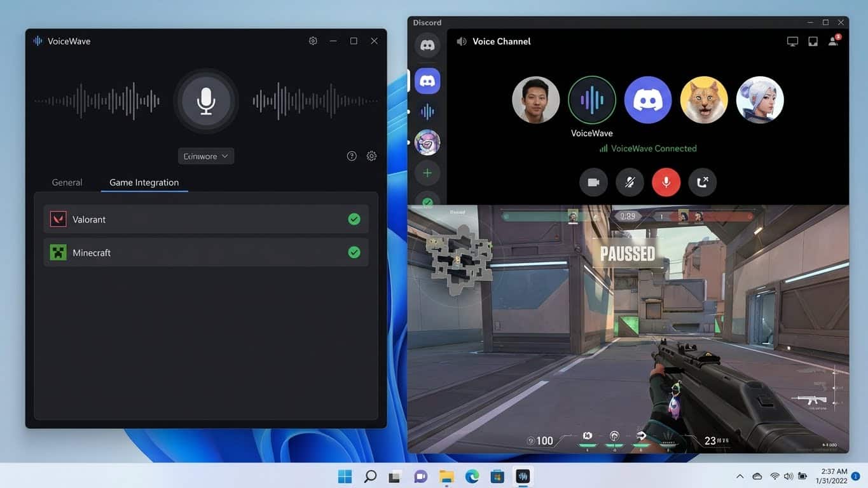Image resolution: width=868 pixels, height=488 pixels.
Task: Add a server with the plus button
Action: tap(427, 173)
